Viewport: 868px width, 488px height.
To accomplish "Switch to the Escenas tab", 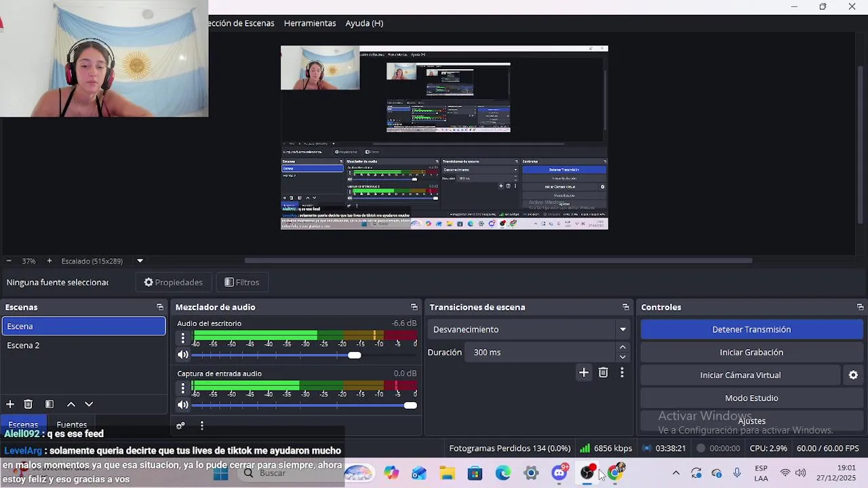I will pyautogui.click(x=23, y=424).
